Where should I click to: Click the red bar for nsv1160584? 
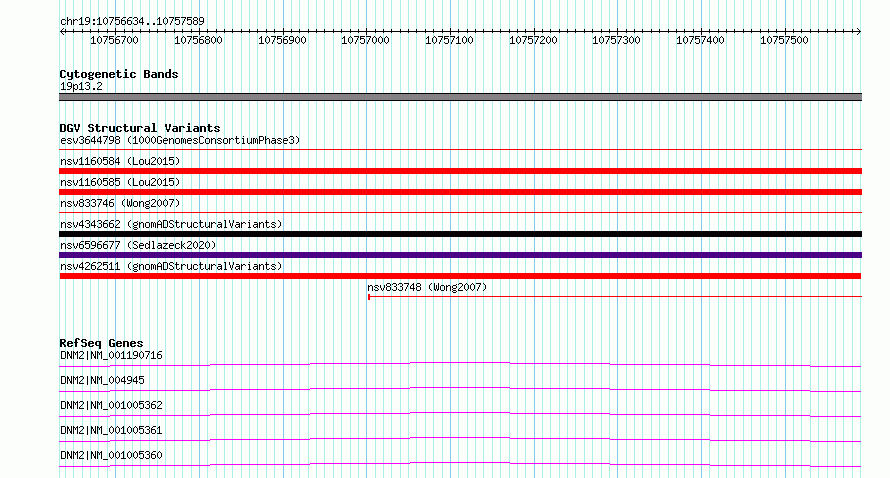click(460, 171)
